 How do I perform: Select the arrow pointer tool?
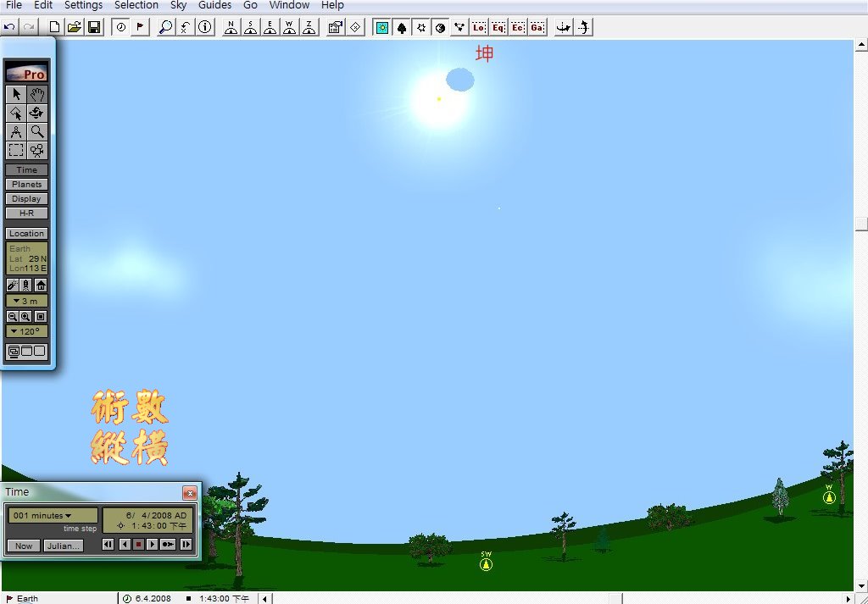pyautogui.click(x=17, y=94)
